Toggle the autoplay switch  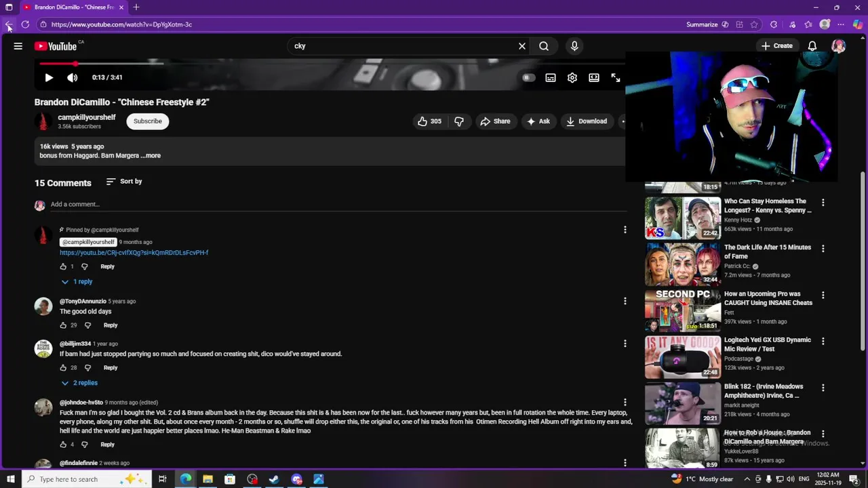[x=529, y=77]
